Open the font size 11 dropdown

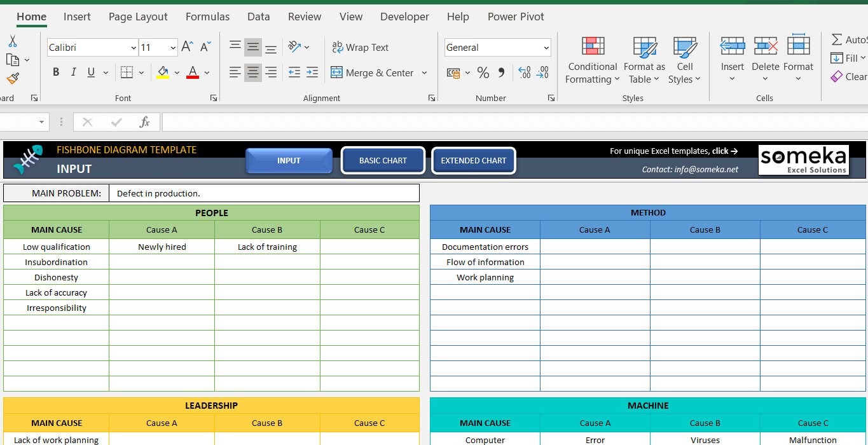(173, 48)
